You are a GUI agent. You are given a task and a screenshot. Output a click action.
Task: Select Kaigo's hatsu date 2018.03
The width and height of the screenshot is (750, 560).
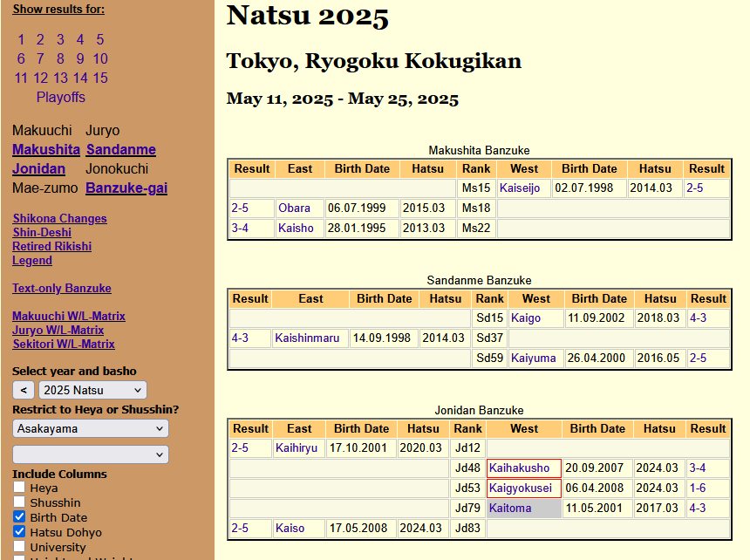(658, 318)
